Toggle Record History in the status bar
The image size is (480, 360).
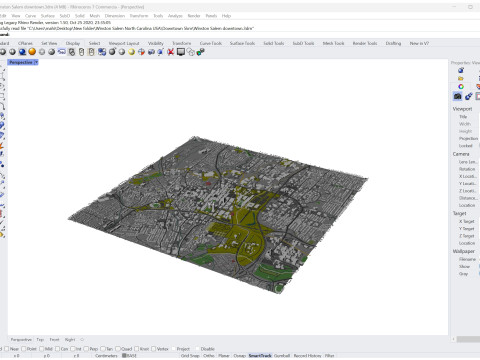click(307, 356)
